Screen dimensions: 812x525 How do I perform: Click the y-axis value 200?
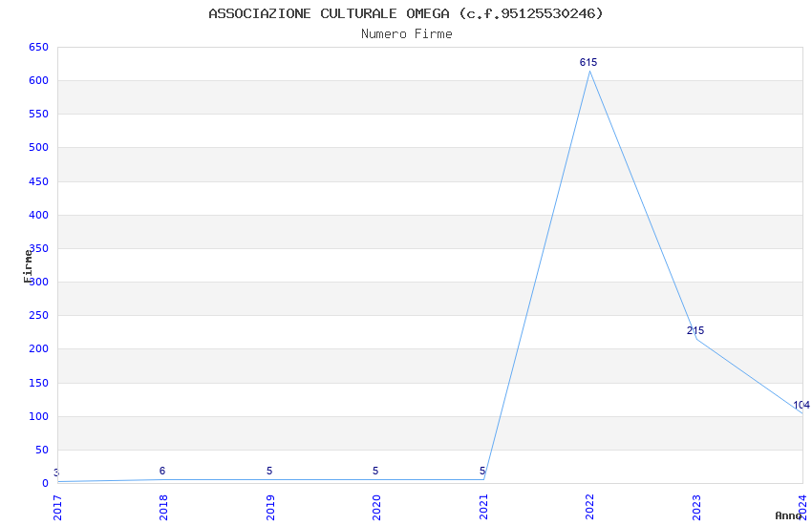click(x=38, y=349)
